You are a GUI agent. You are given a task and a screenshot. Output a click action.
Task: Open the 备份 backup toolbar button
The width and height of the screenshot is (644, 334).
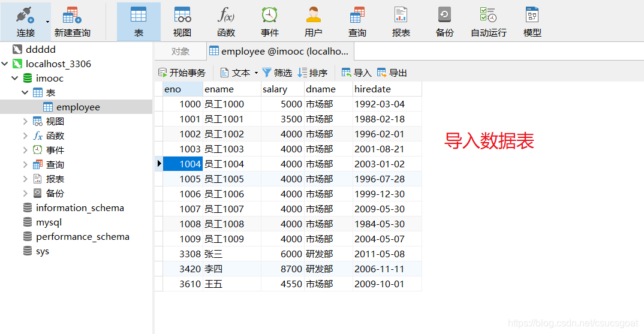point(444,22)
